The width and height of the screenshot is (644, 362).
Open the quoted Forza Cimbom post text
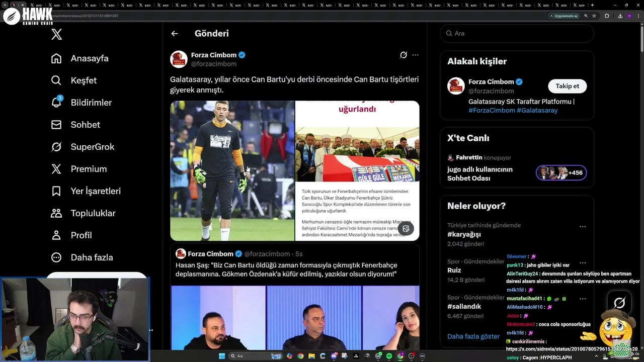pos(286,269)
